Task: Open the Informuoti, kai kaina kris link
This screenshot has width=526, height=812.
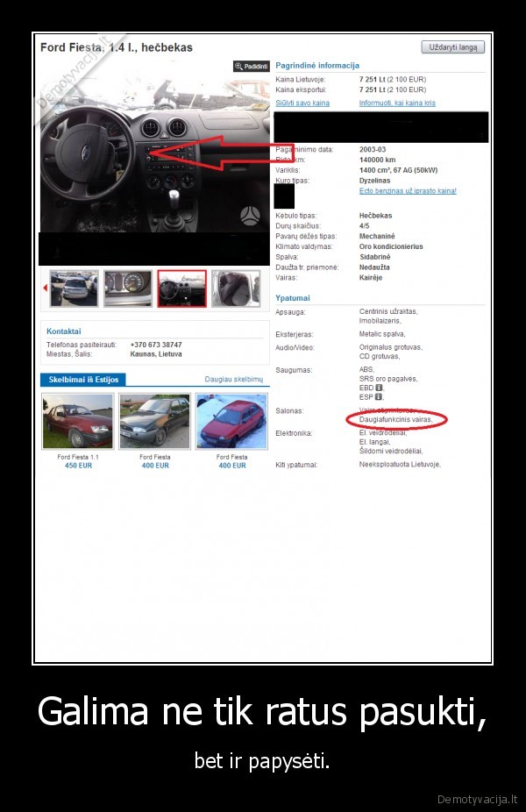Action: (397, 103)
